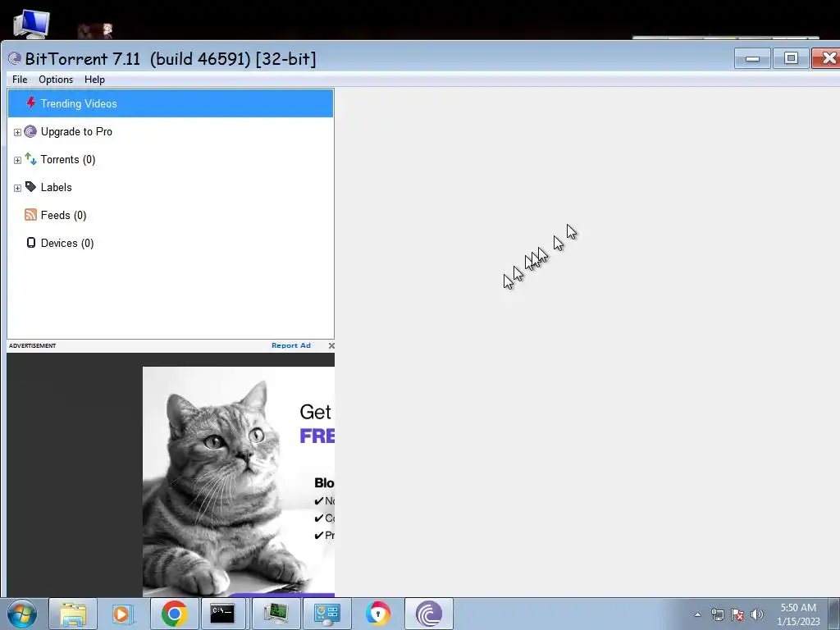Screen dimensions: 840x630
Task: Close the BitTorrent window
Action: coord(827,58)
